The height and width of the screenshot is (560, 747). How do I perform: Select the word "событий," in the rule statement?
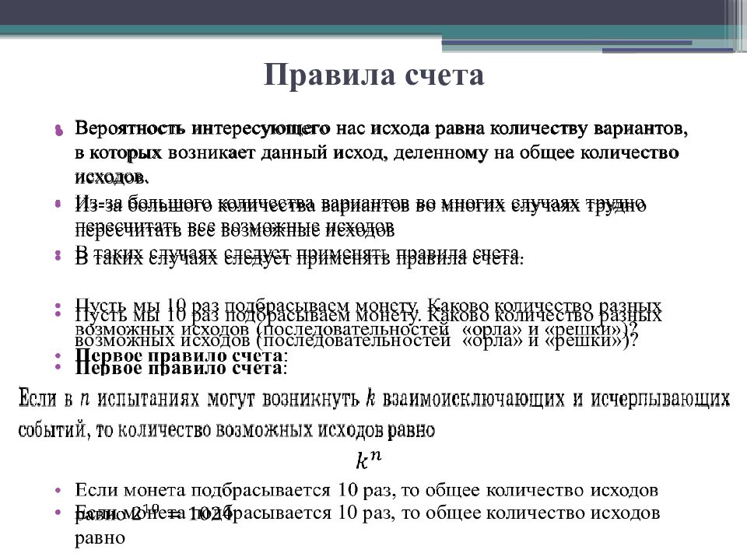coord(54,430)
